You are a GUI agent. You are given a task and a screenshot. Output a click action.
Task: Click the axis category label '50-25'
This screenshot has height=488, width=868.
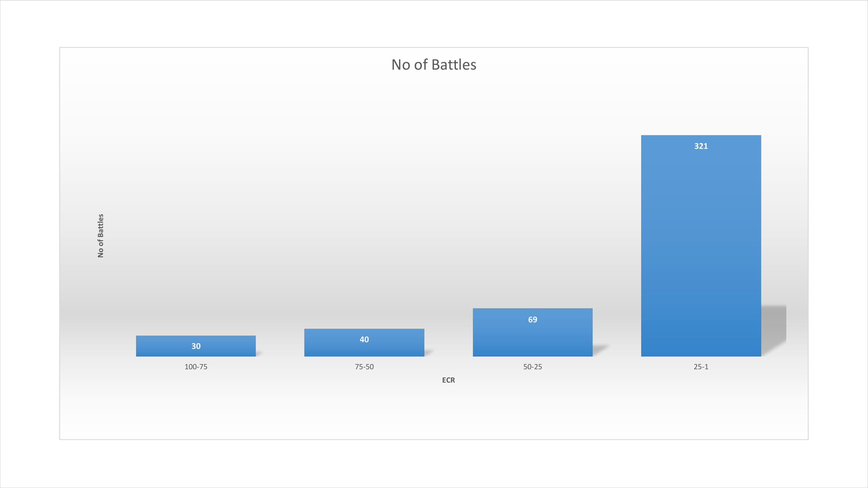tap(533, 367)
